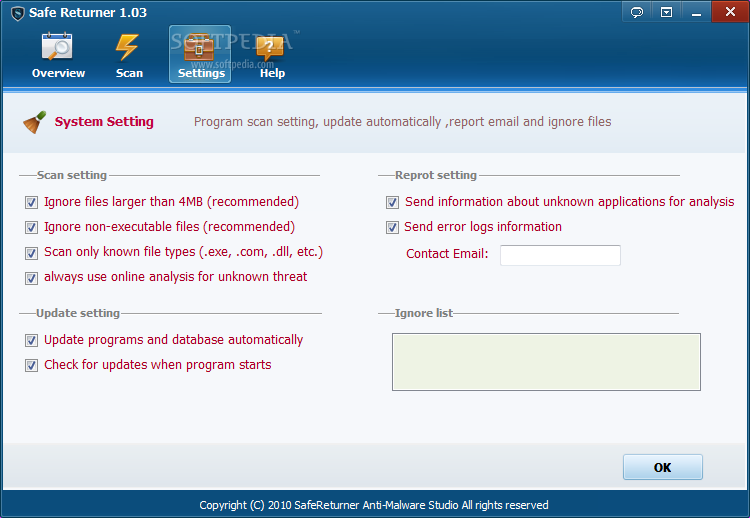Screen dimensions: 750x518
Task: Click the Contact Email label text
Action: point(447,253)
